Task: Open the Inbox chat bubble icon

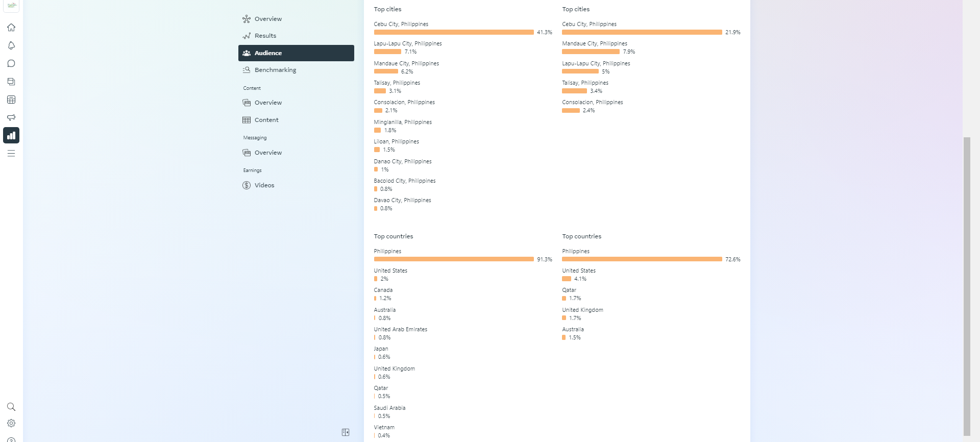Action: (11, 63)
